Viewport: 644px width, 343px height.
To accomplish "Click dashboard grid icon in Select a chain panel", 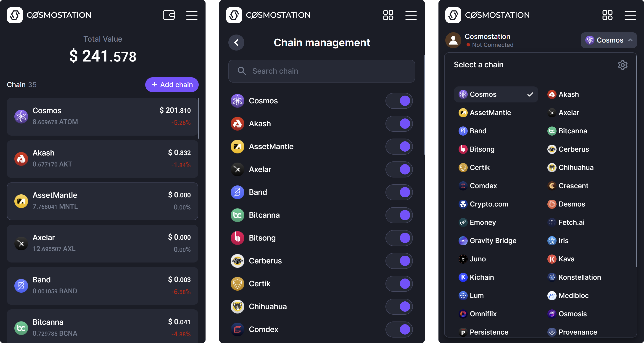I will [607, 15].
